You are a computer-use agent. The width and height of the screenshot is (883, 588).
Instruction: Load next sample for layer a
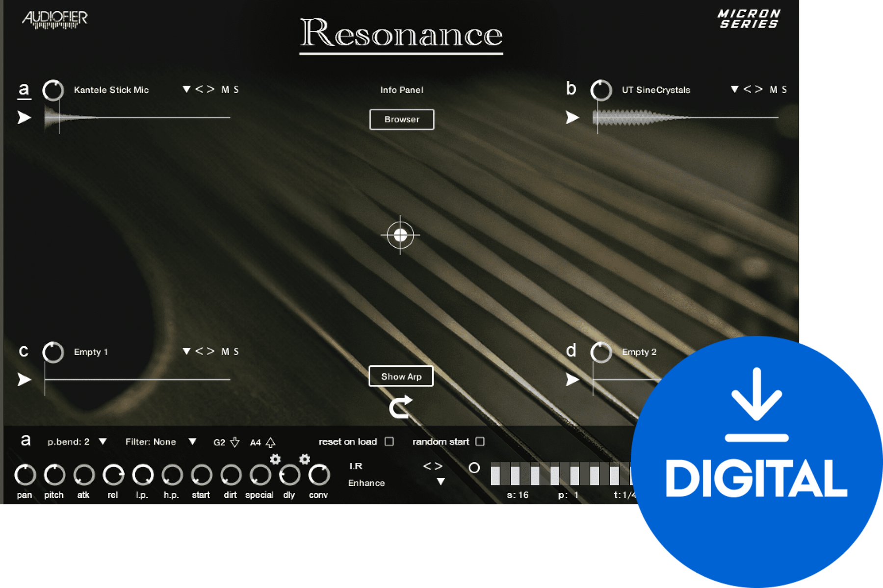click(x=210, y=89)
